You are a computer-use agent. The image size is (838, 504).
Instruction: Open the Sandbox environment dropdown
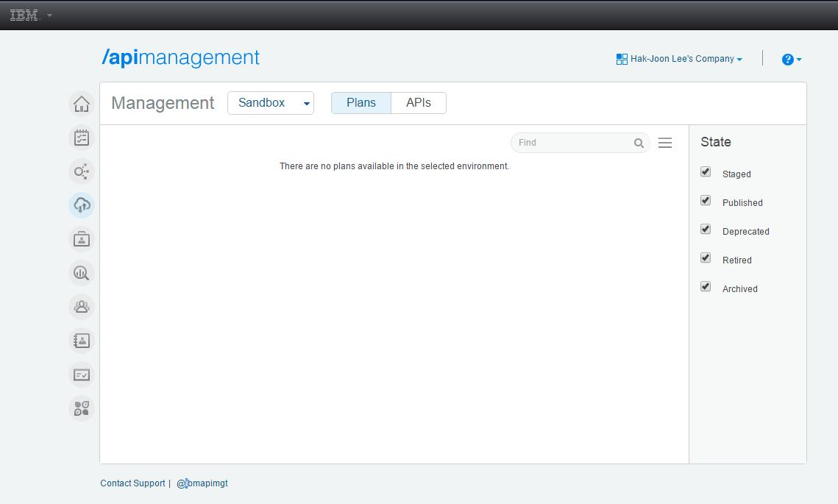pyautogui.click(x=271, y=103)
